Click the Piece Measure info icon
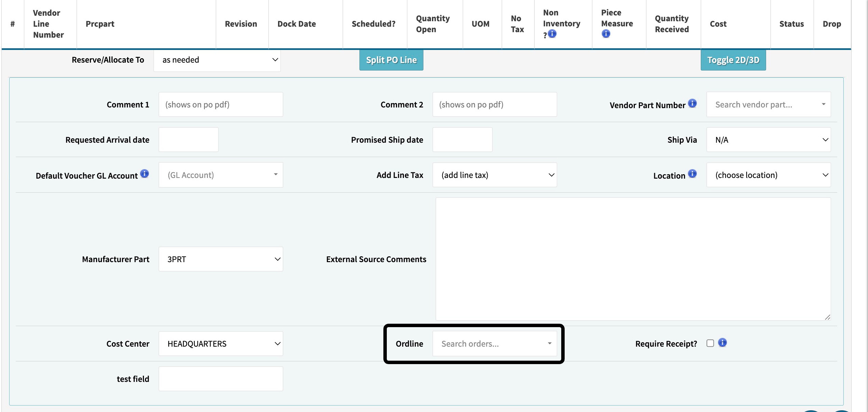 (606, 34)
